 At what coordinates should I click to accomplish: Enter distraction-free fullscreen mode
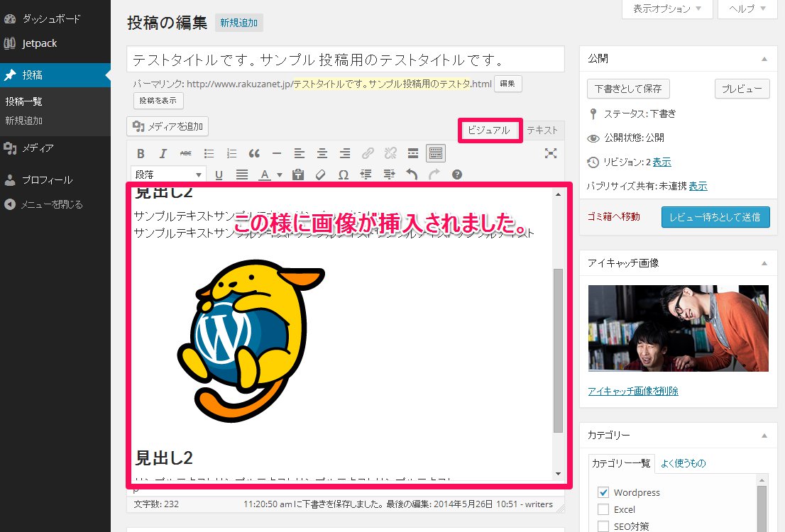pos(551,154)
